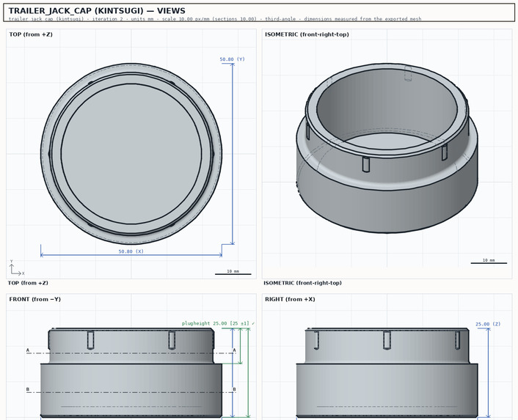Select the subtitle line mentioning iteration 2 and scale
518x420 pixels.
click(x=215, y=19)
